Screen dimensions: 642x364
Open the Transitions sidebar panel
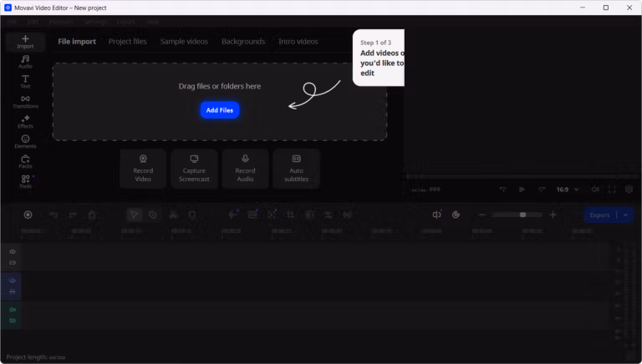(25, 102)
